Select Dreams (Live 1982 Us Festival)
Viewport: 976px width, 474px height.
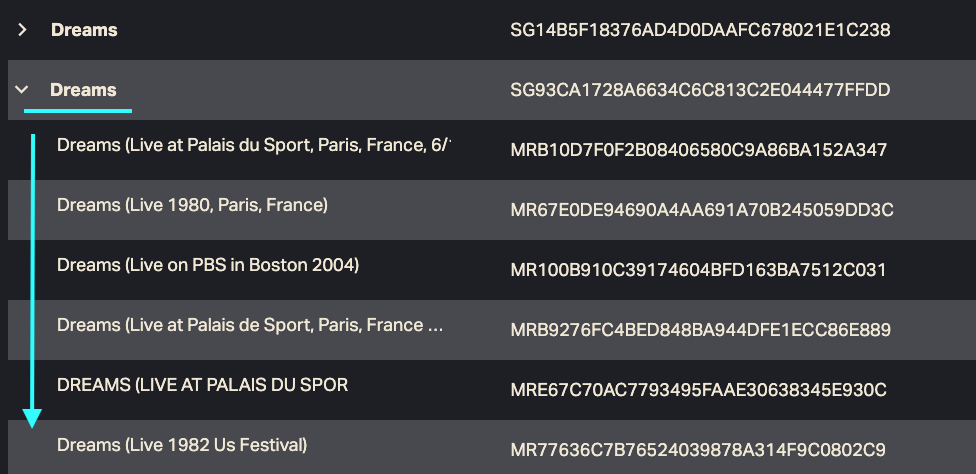click(182, 444)
